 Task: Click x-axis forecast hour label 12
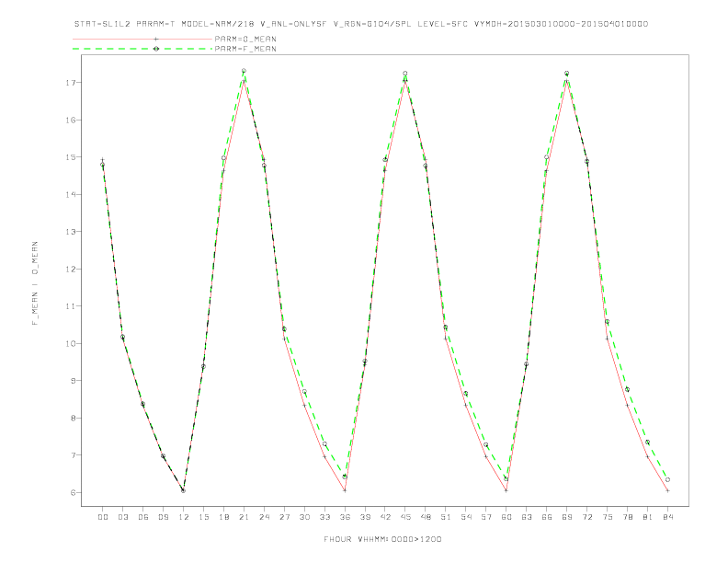(x=184, y=517)
